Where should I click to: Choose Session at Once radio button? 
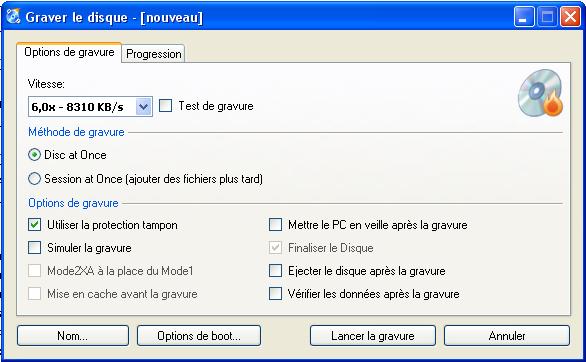(x=34, y=179)
